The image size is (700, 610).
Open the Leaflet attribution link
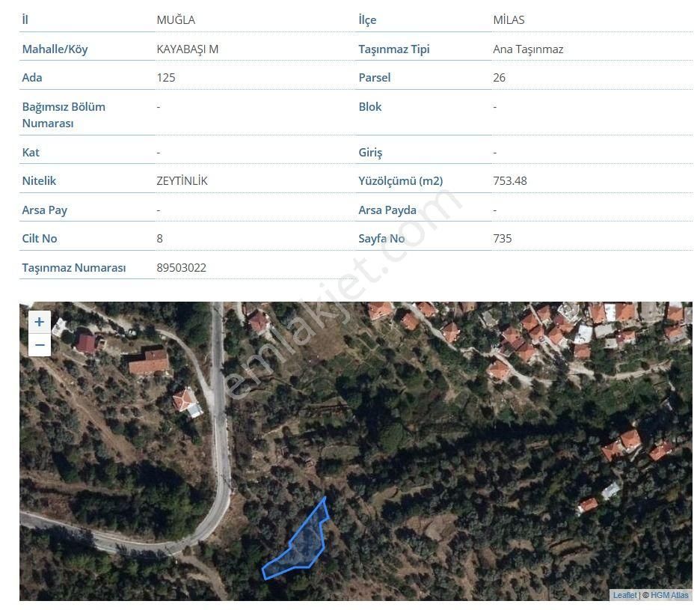click(x=624, y=595)
